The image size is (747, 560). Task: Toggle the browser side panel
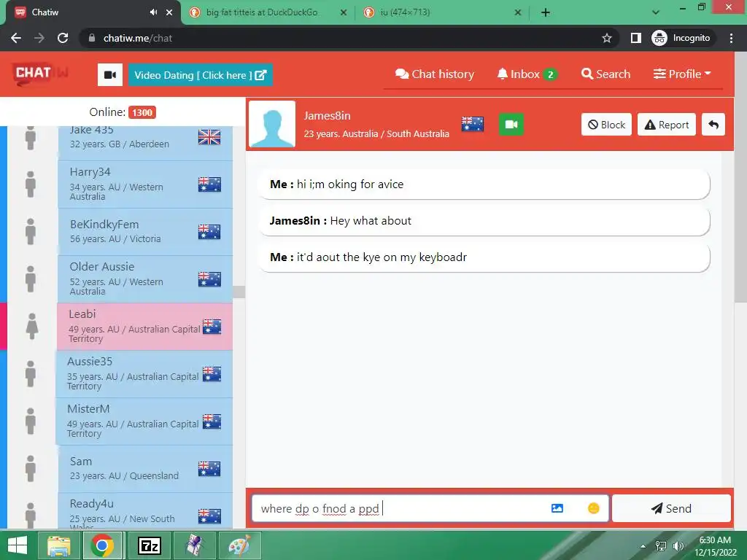(x=635, y=38)
